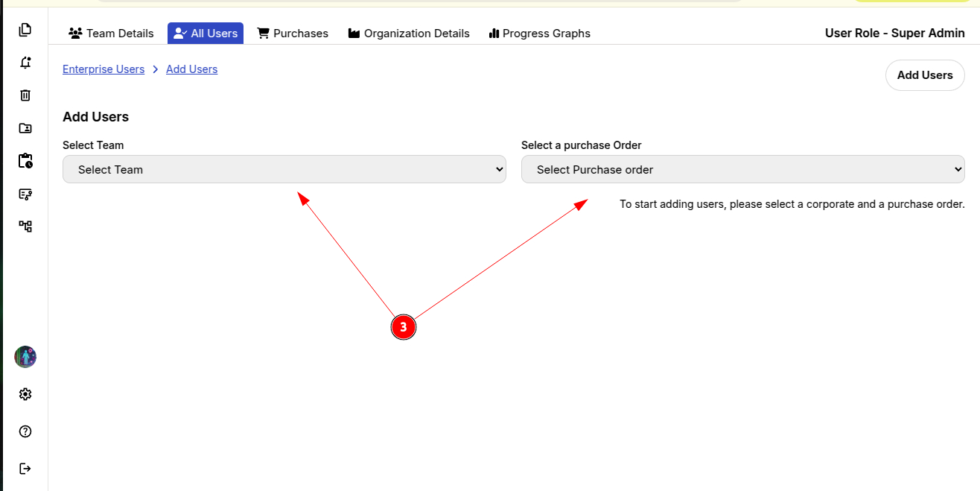Select the All Users tab
Image resolution: width=980 pixels, height=491 pixels.
206,34
